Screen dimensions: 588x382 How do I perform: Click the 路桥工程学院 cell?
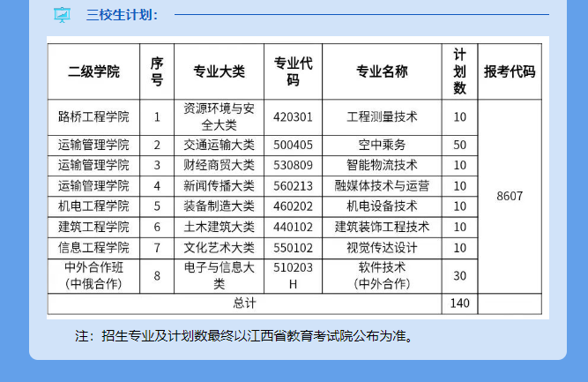[x=93, y=117]
